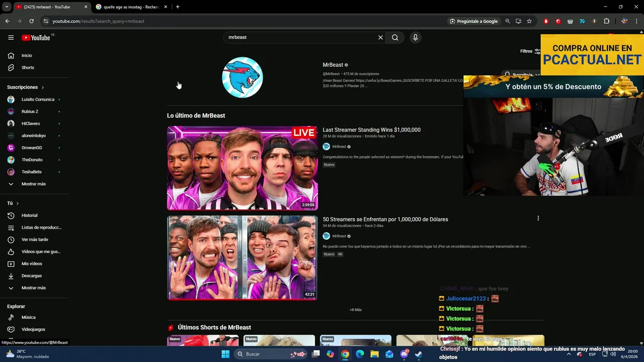Open the Chrome profile avatar

[624, 21]
